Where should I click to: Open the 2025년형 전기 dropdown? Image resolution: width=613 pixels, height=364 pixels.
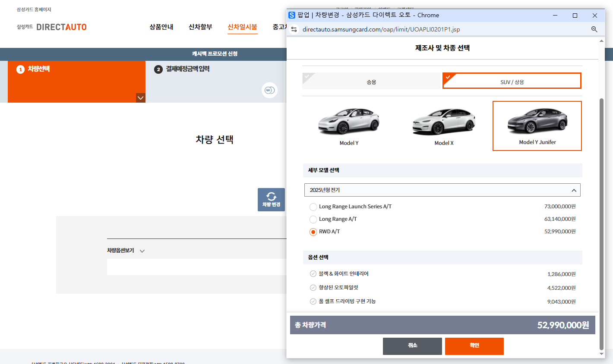pyautogui.click(x=442, y=190)
